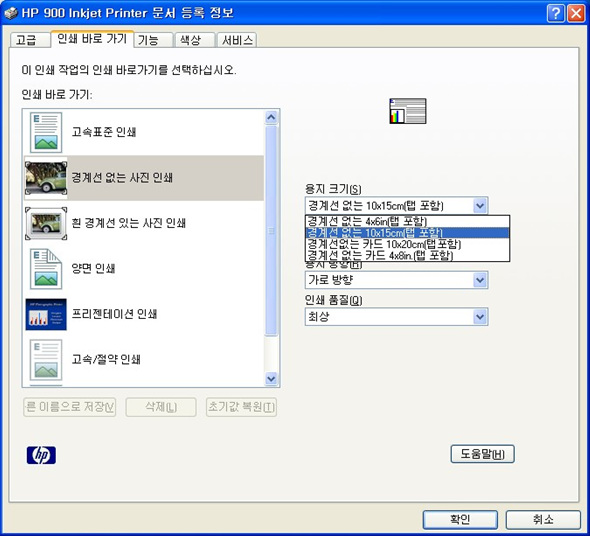Click the 양면 인쇄 two-sided page icon
Image resolution: width=590 pixels, height=536 pixels.
coord(46,269)
